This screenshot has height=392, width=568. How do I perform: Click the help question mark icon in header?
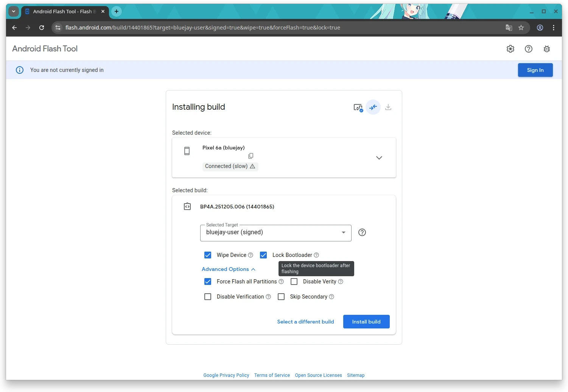click(x=529, y=49)
